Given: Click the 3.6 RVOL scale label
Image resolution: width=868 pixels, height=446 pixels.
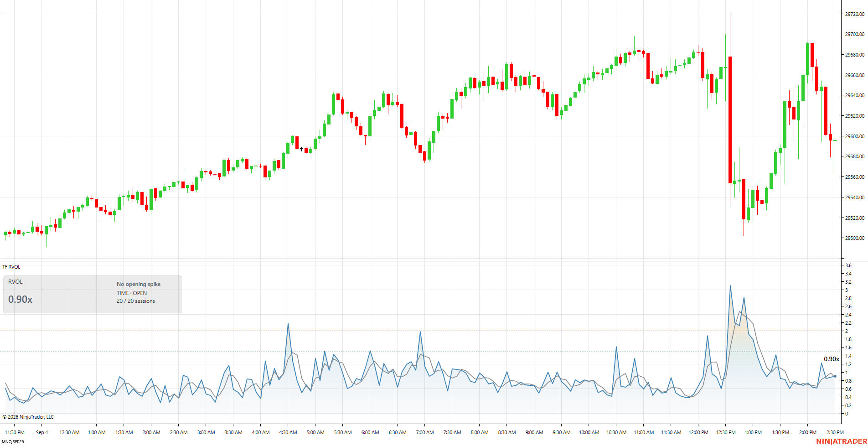Looking at the screenshot, I should [848, 265].
